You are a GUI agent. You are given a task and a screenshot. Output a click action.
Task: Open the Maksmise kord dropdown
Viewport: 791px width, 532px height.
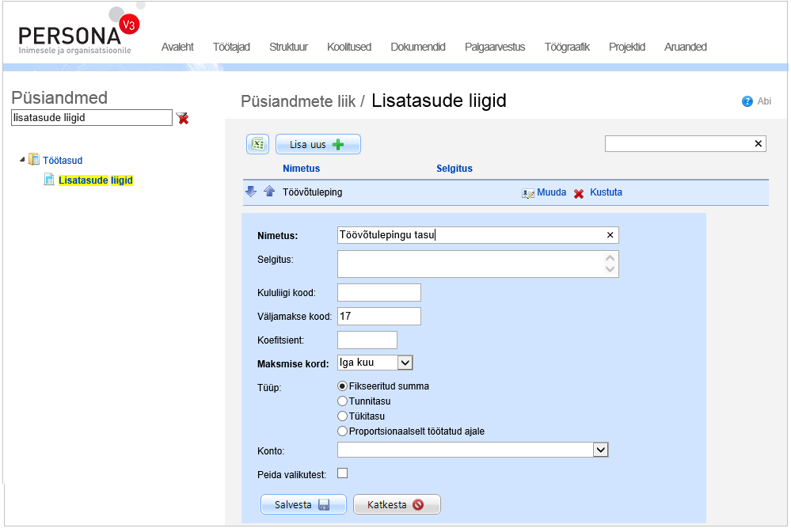pyautogui.click(x=404, y=363)
